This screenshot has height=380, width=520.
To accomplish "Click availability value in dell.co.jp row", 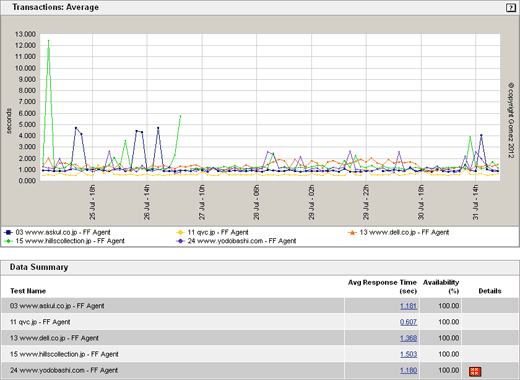I will pyautogui.click(x=449, y=338).
